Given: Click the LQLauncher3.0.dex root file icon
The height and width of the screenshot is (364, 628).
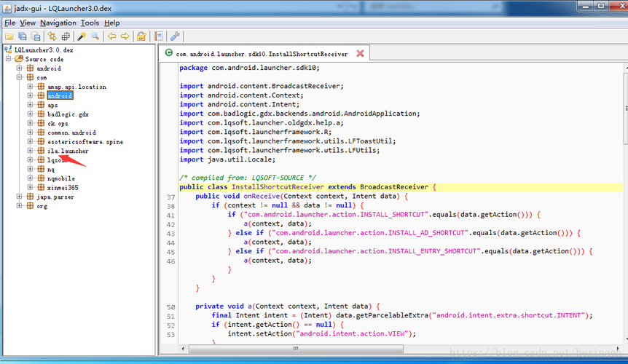Looking at the screenshot, I should click(x=8, y=50).
